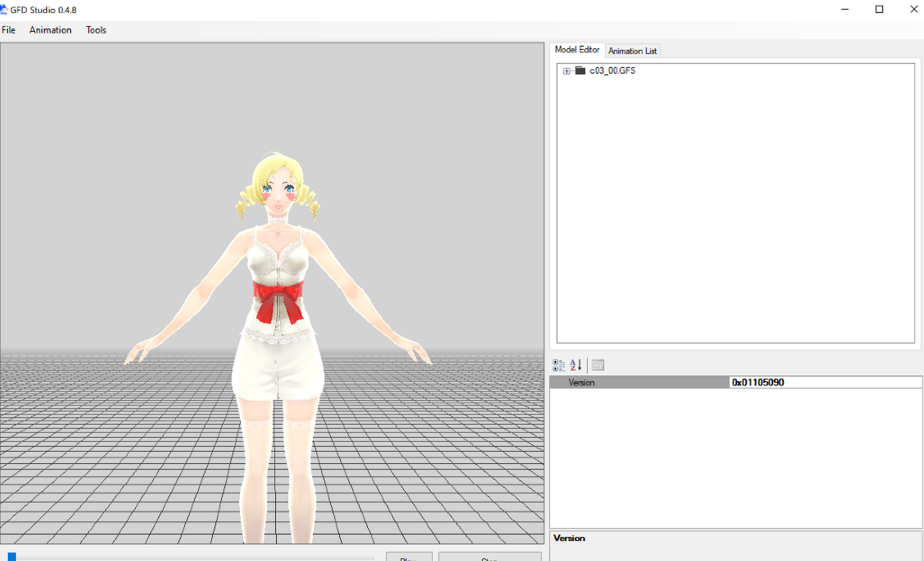The width and height of the screenshot is (924, 561).
Task: Click the Play animation button
Action: pyautogui.click(x=409, y=557)
